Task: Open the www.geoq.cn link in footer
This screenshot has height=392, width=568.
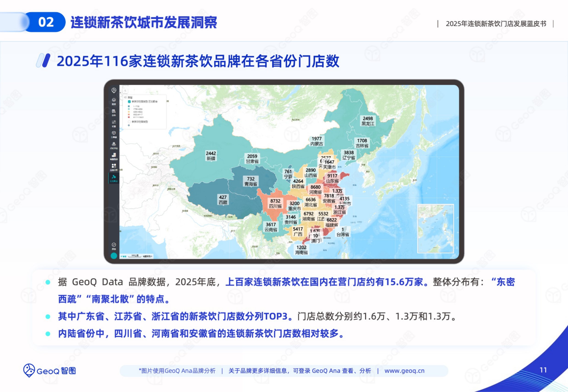Action: point(404,371)
